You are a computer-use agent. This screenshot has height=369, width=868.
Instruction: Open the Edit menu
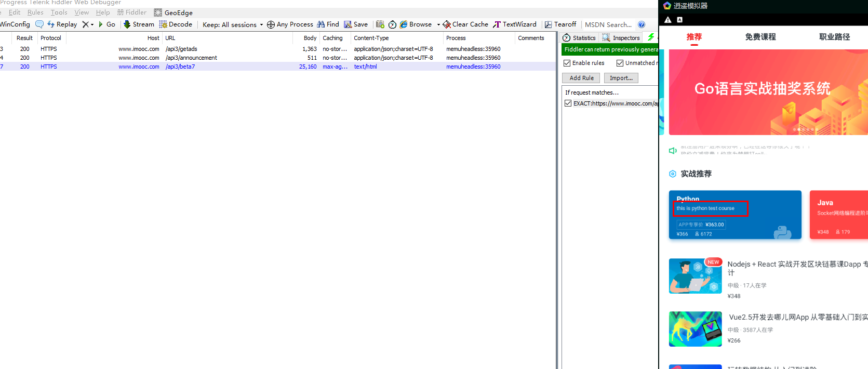[x=15, y=12]
